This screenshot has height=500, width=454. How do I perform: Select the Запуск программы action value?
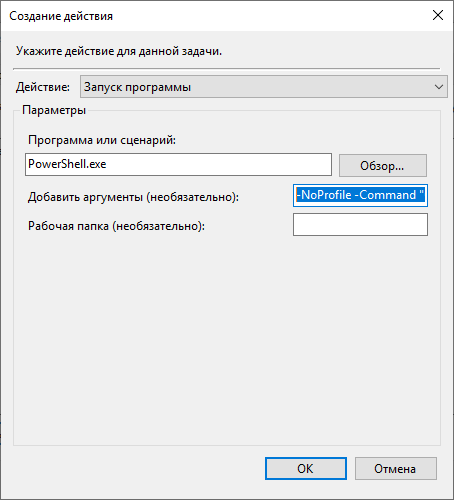(137, 87)
